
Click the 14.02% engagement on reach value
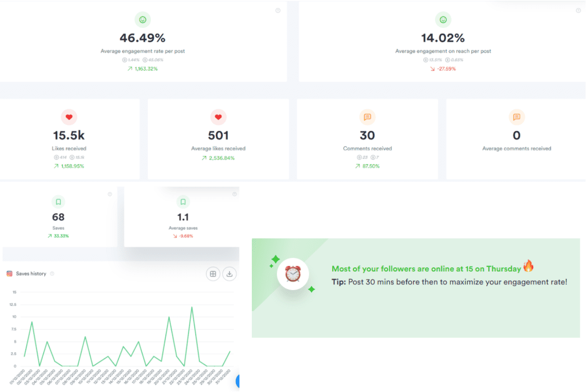[443, 38]
